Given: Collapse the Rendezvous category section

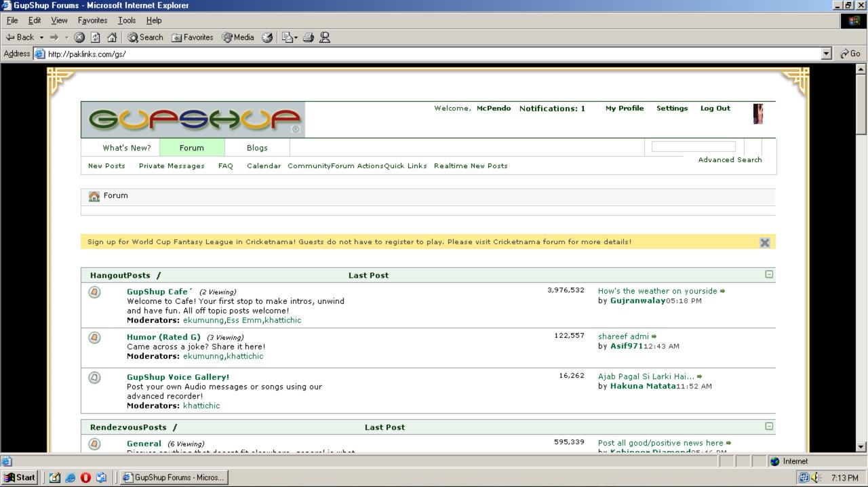Looking at the screenshot, I should pyautogui.click(x=769, y=427).
